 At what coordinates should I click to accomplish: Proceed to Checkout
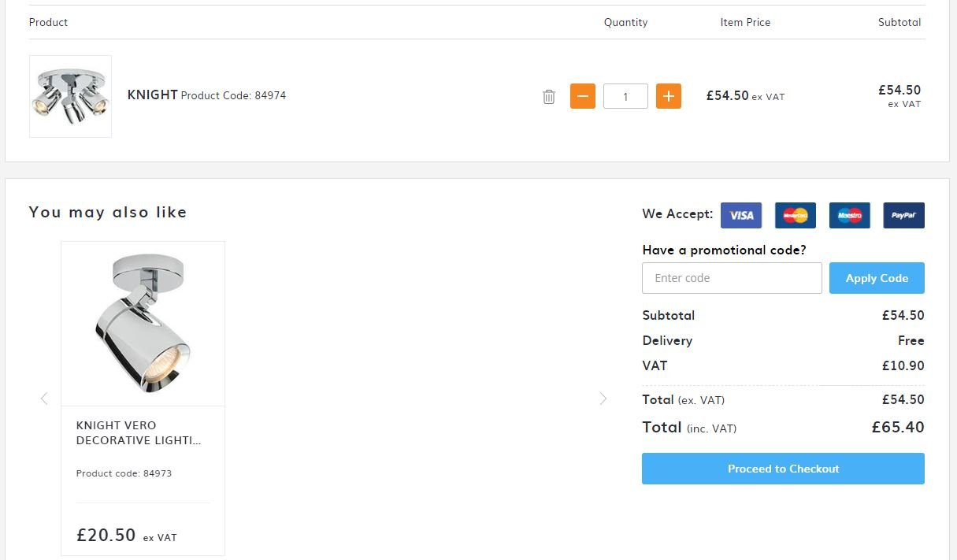783,469
